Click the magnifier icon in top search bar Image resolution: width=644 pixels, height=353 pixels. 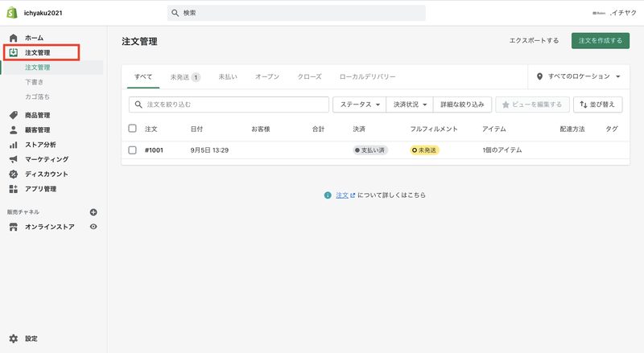point(175,13)
